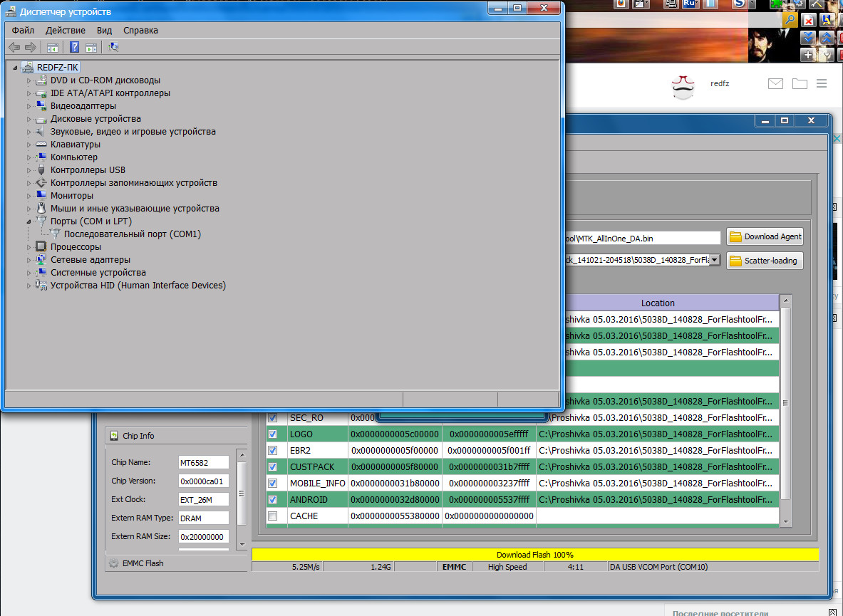Click the blue Help icon in toolbar
The height and width of the screenshot is (616, 843).
[74, 48]
